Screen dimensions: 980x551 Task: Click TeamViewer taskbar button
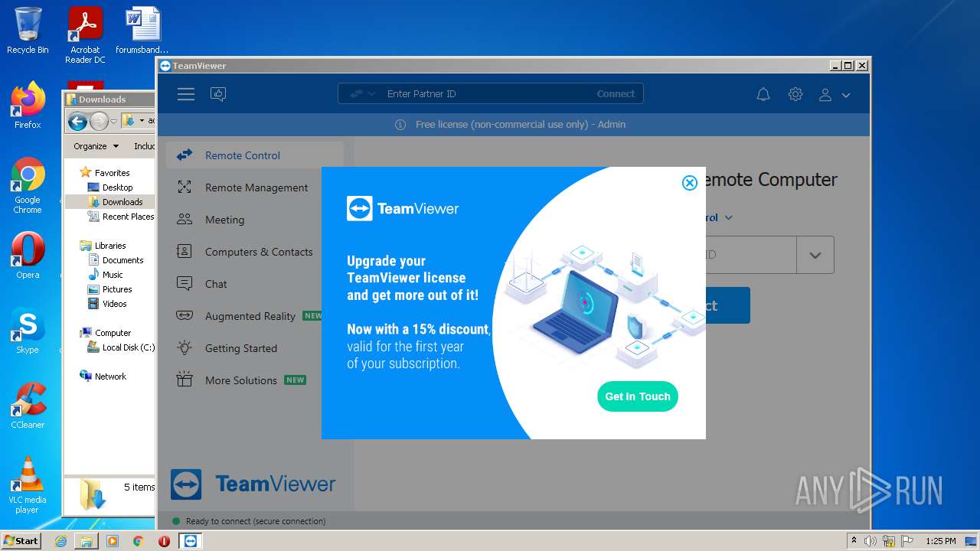191,540
